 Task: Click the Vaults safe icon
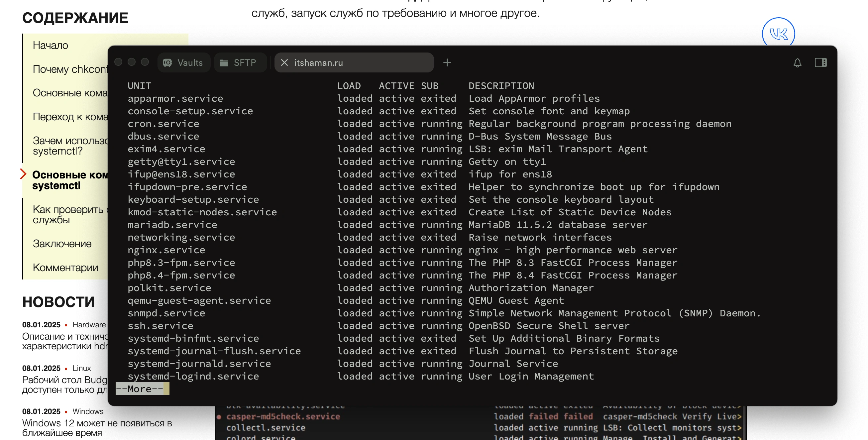point(167,63)
